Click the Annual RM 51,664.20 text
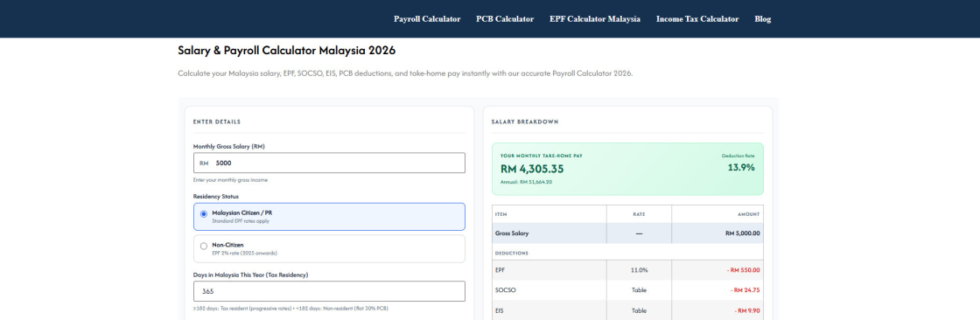This screenshot has width=980, height=320. (526, 182)
